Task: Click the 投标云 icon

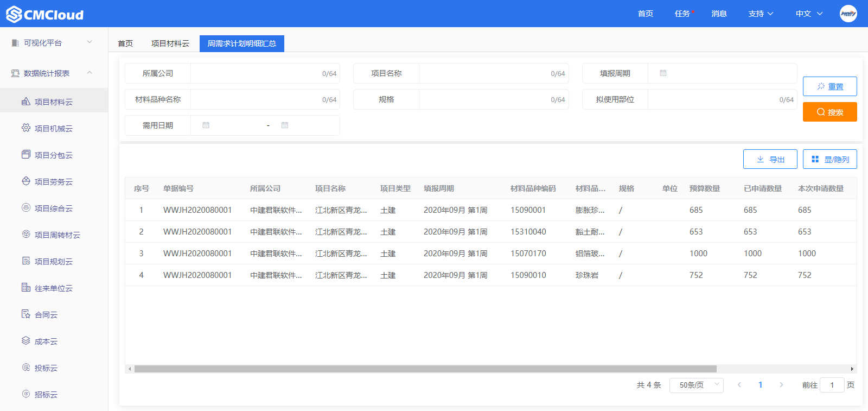Action: (x=25, y=367)
